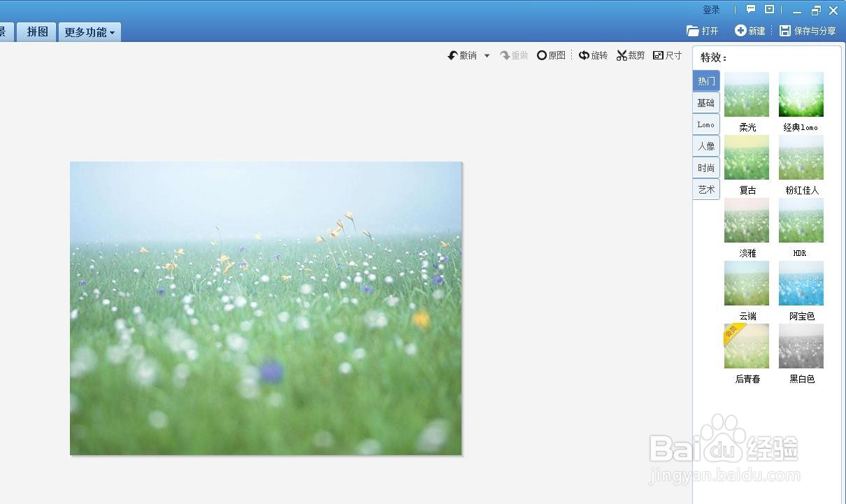Restore down the application window
The width and height of the screenshot is (846, 504).
[816, 10]
